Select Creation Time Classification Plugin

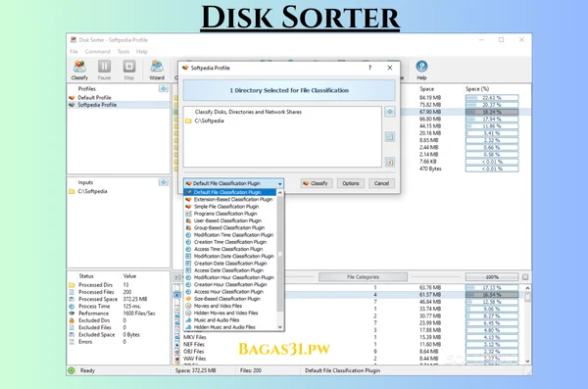coord(230,242)
